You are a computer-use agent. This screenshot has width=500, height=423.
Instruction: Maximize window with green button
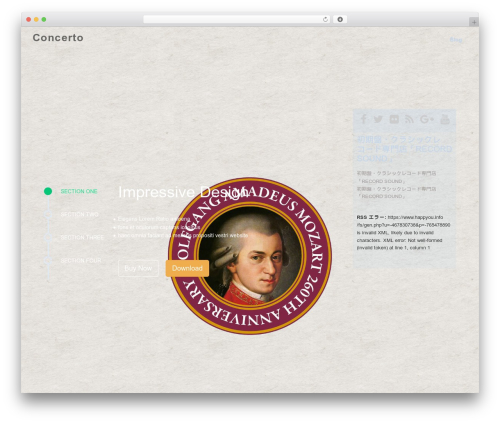[44, 19]
